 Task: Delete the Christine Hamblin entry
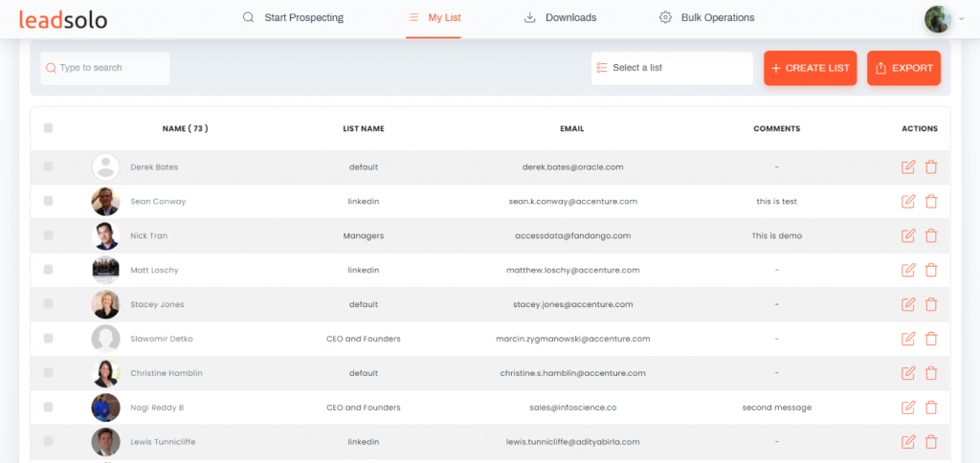pos(931,373)
